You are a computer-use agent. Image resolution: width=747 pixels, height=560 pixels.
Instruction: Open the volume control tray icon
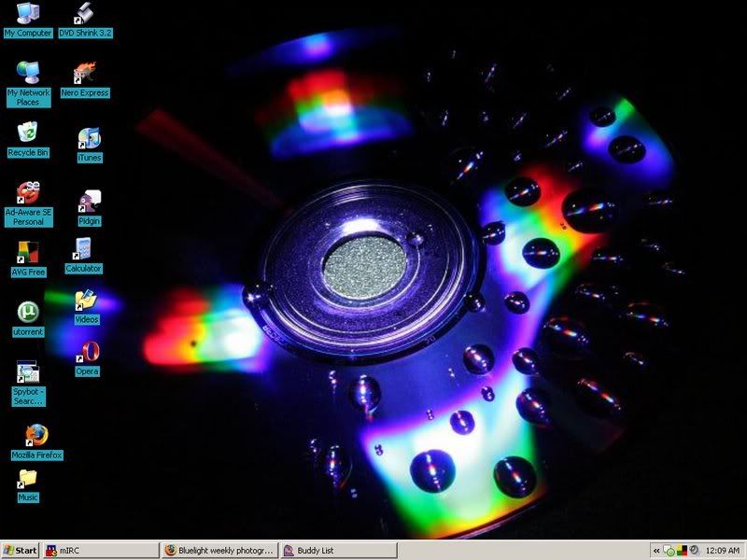pyautogui.click(x=694, y=551)
